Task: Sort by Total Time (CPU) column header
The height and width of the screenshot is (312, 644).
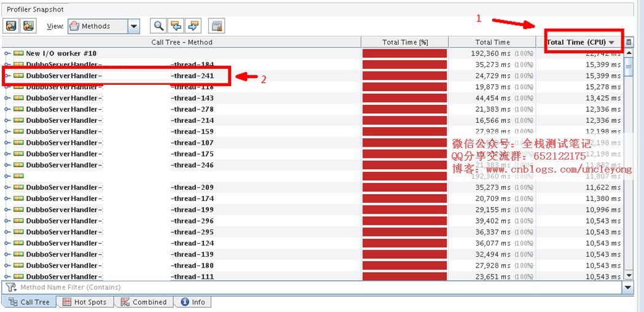Action: [x=580, y=42]
